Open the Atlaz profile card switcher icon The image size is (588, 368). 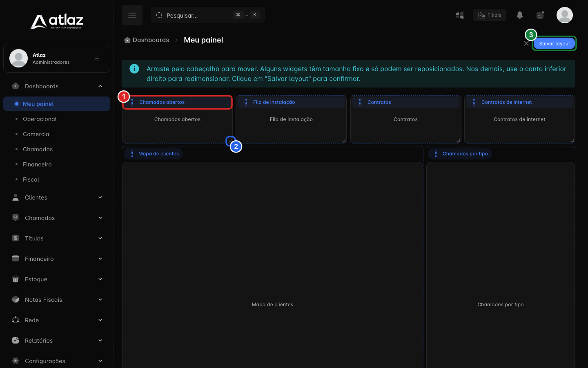[x=97, y=58]
